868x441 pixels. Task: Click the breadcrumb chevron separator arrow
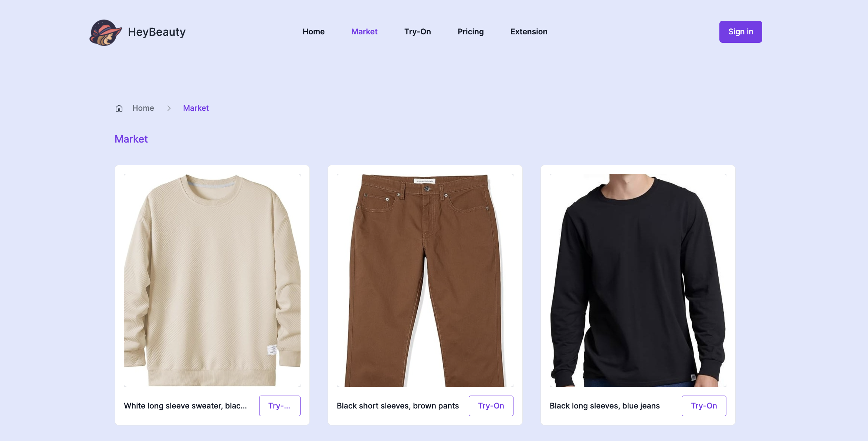point(169,108)
